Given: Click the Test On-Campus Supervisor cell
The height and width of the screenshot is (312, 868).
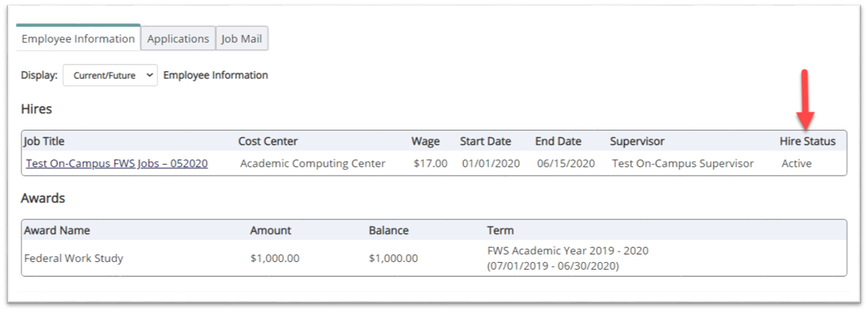Looking at the screenshot, I should coord(682,163).
